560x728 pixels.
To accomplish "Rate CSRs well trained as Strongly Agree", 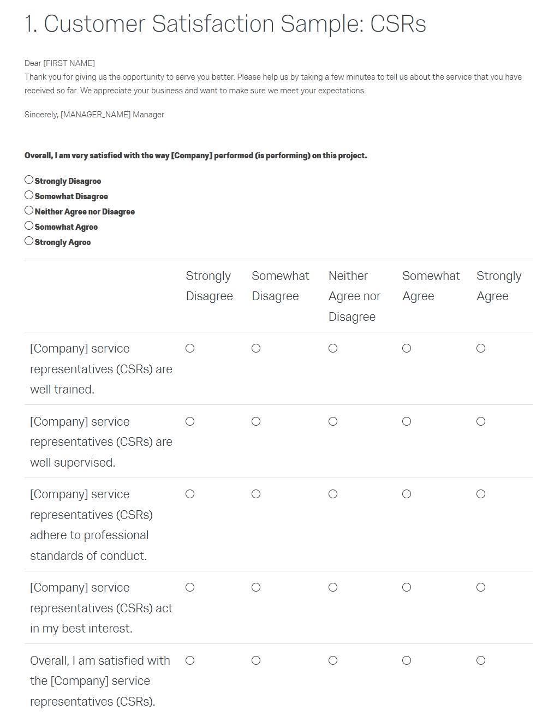I will point(481,348).
